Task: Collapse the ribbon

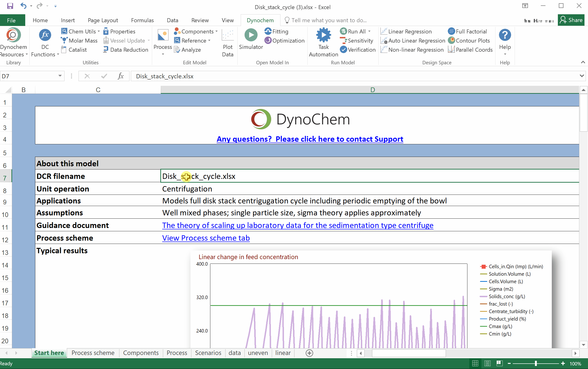Action: (x=583, y=62)
